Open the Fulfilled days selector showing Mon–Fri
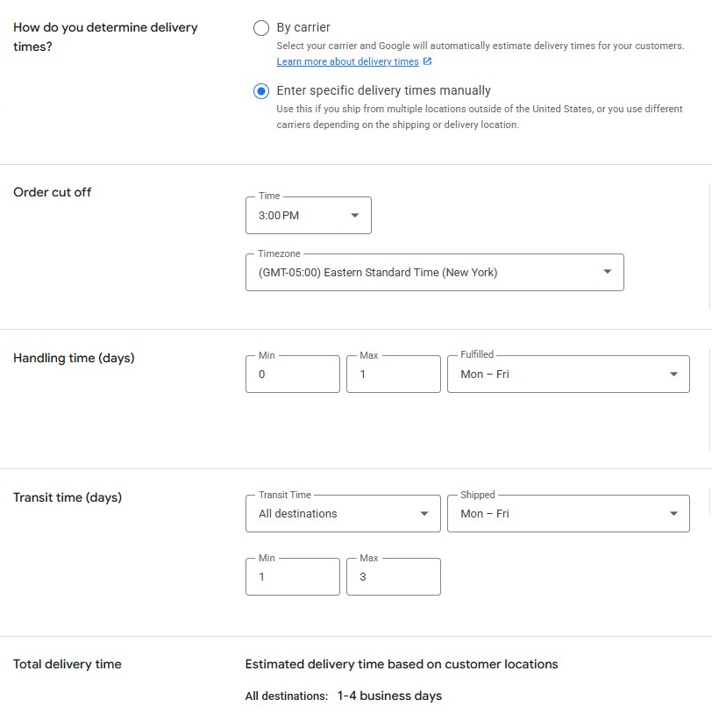 pos(567,374)
